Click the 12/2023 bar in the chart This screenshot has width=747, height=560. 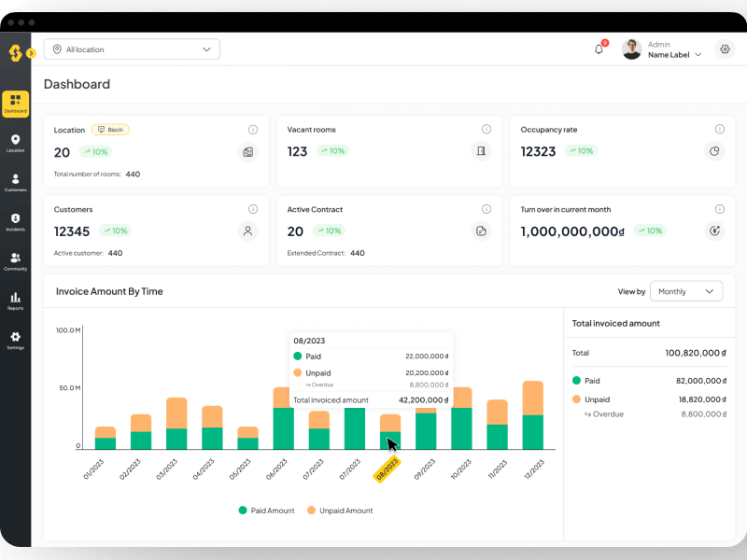532,415
